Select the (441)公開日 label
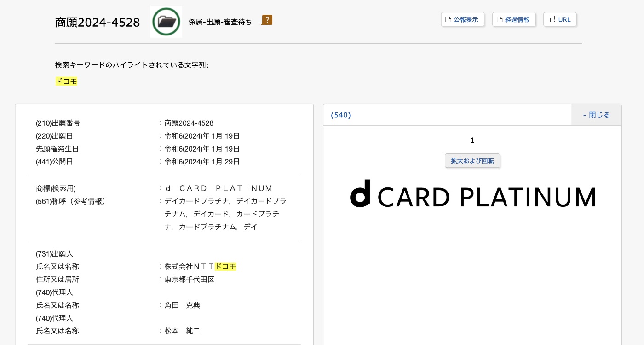This screenshot has width=644, height=345. point(54,162)
